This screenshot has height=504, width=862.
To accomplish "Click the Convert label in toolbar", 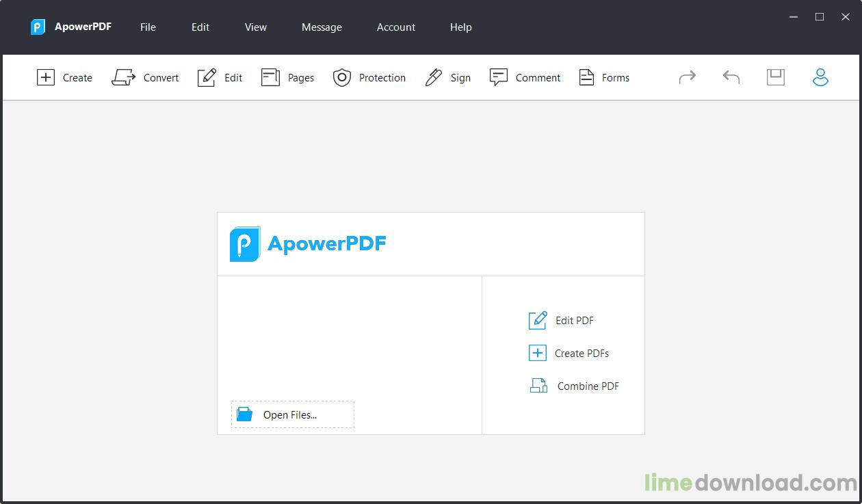I will tap(161, 78).
